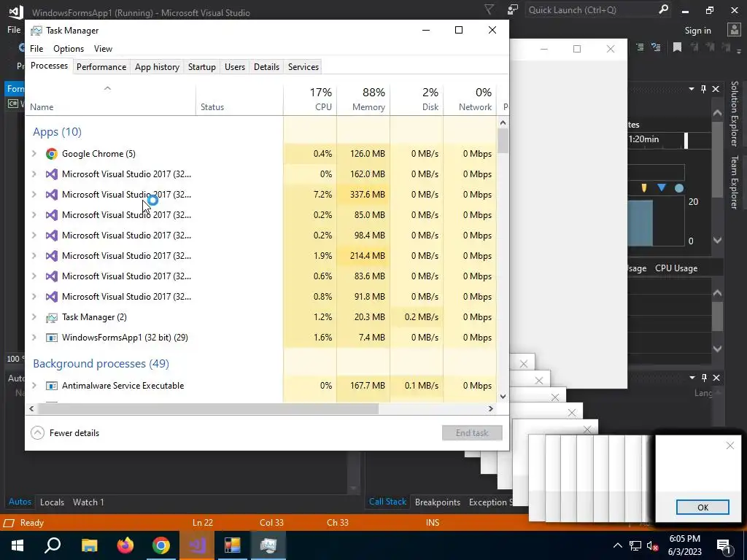Screen dimensions: 747x560
Task: Expand Google Chrome (5) process group
Action: coord(34,154)
